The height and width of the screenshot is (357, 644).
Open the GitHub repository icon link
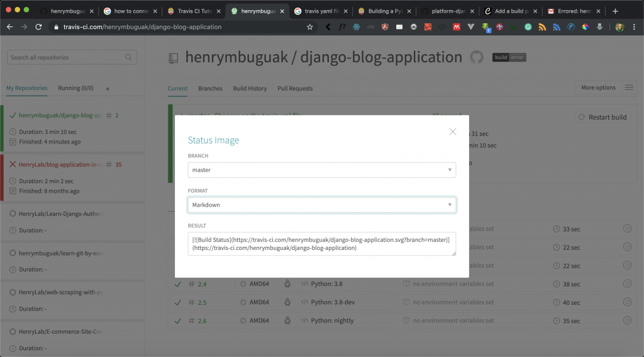477,57
